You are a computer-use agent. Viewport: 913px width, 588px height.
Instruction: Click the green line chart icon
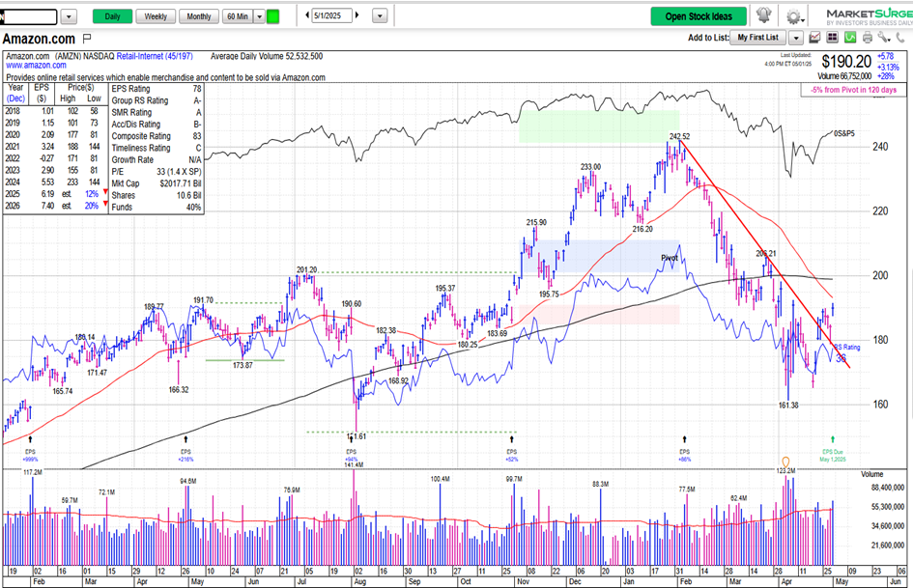850,38
